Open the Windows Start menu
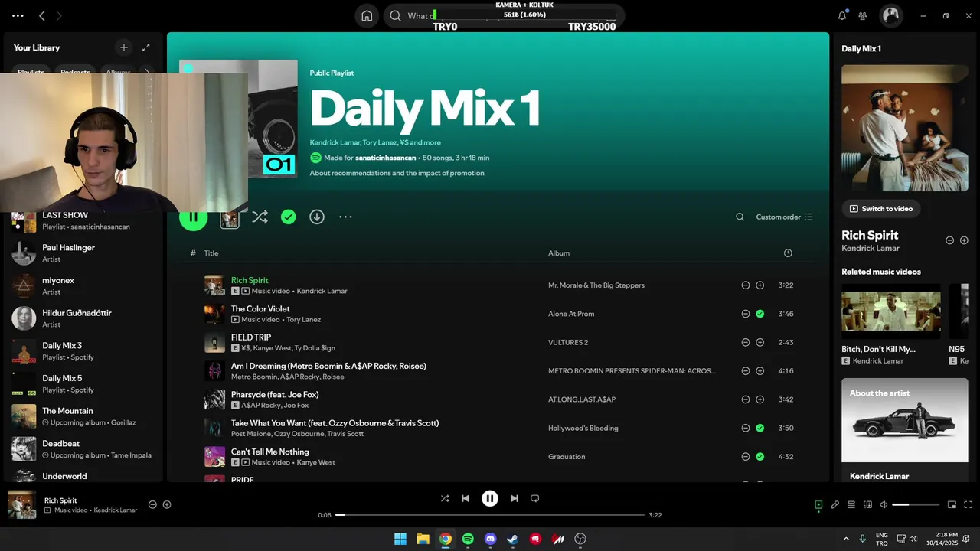The width and height of the screenshot is (980, 551). click(x=400, y=539)
